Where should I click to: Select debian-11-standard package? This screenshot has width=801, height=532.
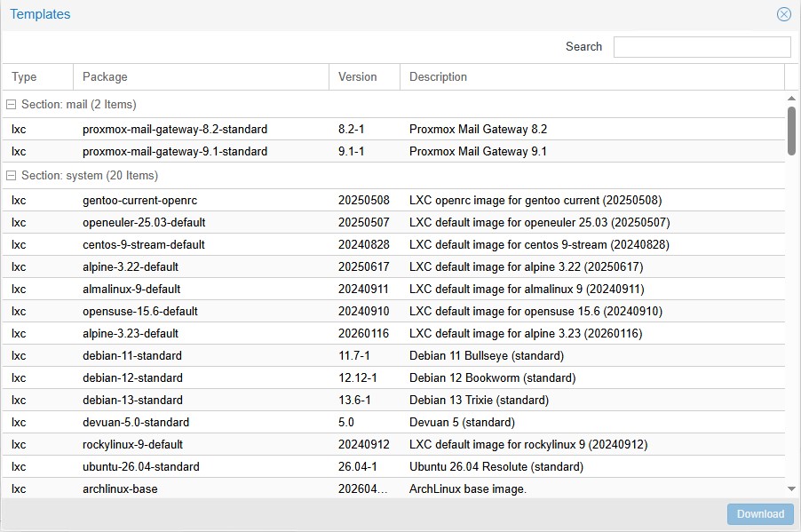click(x=132, y=356)
